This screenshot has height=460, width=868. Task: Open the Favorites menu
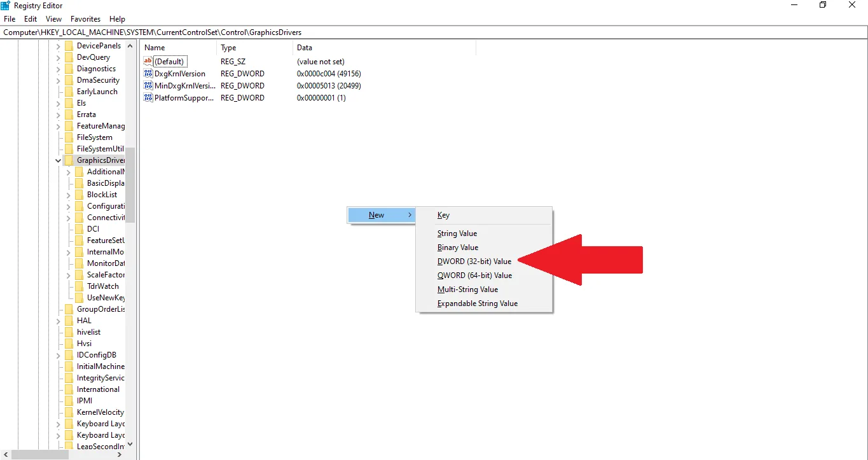pos(85,18)
